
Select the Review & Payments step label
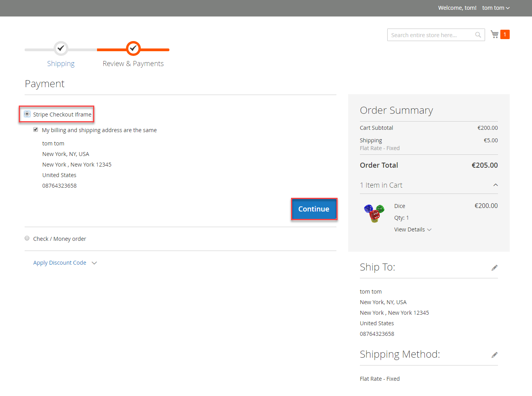(133, 64)
